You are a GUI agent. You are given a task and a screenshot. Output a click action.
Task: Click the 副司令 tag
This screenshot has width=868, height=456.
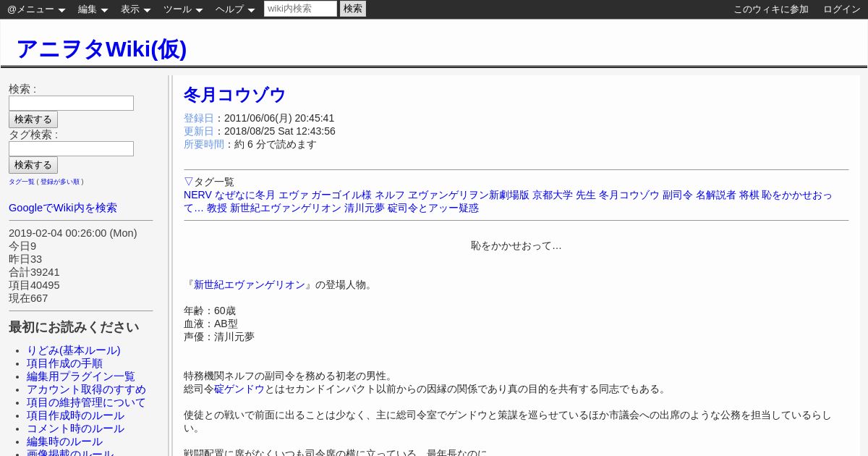point(678,195)
